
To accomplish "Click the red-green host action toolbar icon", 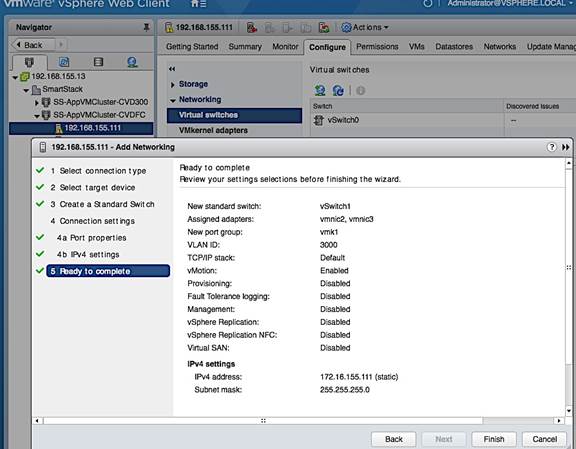I will pyautogui.click(x=324, y=28).
